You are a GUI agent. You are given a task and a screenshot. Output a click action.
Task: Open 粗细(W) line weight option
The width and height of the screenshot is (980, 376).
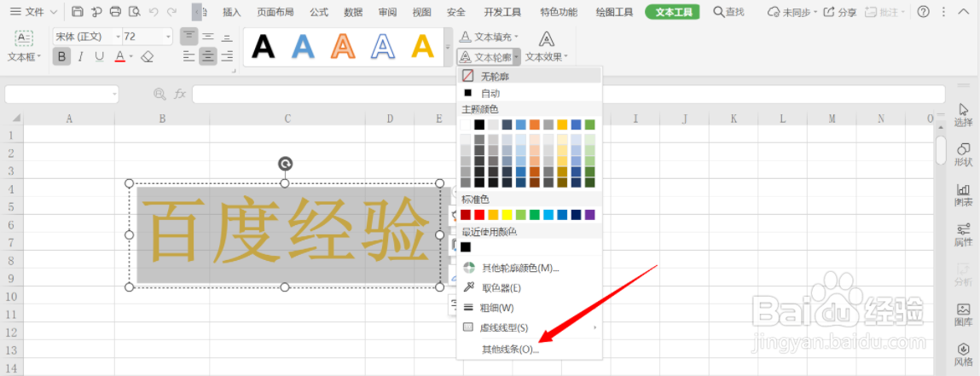pyautogui.click(x=530, y=308)
